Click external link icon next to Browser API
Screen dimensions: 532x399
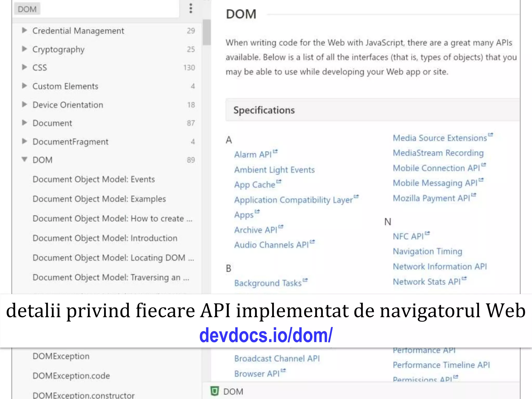coord(283,370)
